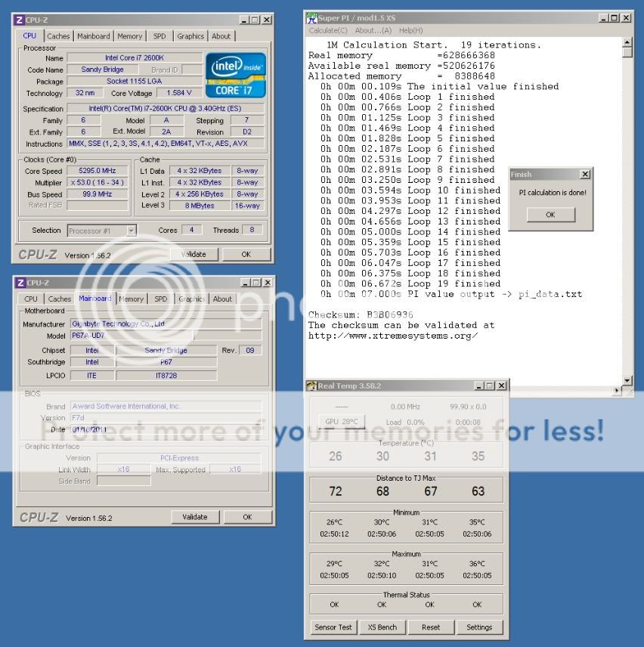Screen dimensions: 644x647
Task: Minimize the CPU-Z Mainboard window
Action: (246, 283)
